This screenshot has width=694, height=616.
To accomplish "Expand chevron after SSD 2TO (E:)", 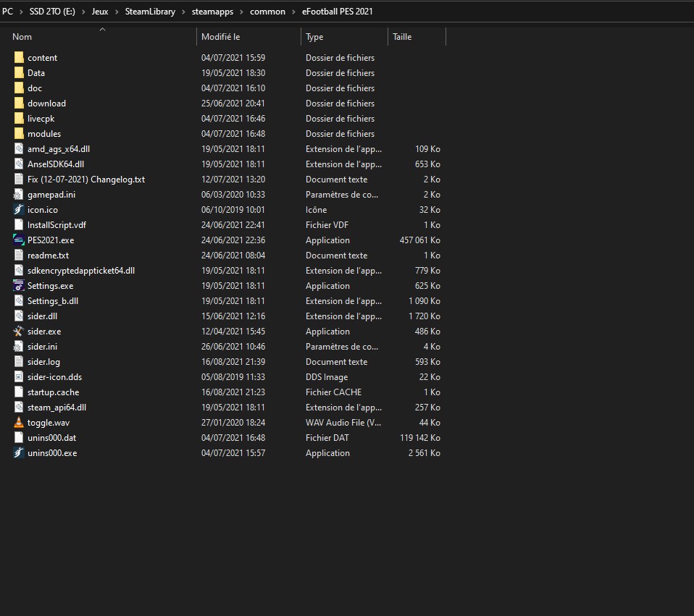I will [83, 12].
